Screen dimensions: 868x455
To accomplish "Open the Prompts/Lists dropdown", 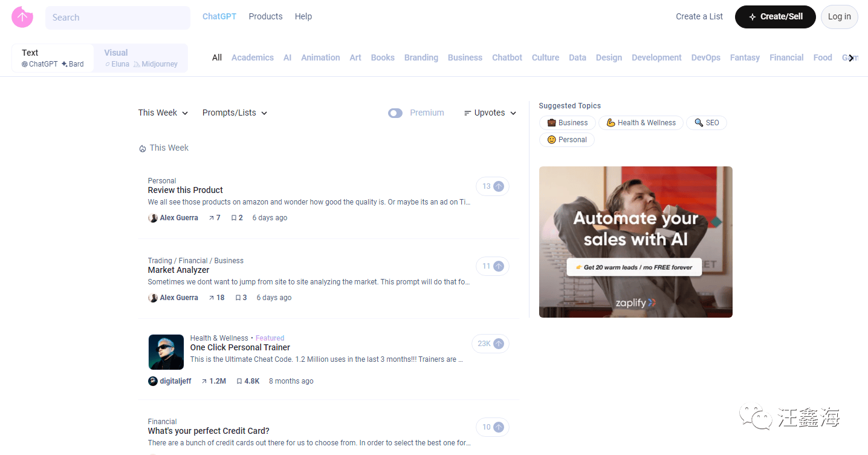I will [x=235, y=113].
